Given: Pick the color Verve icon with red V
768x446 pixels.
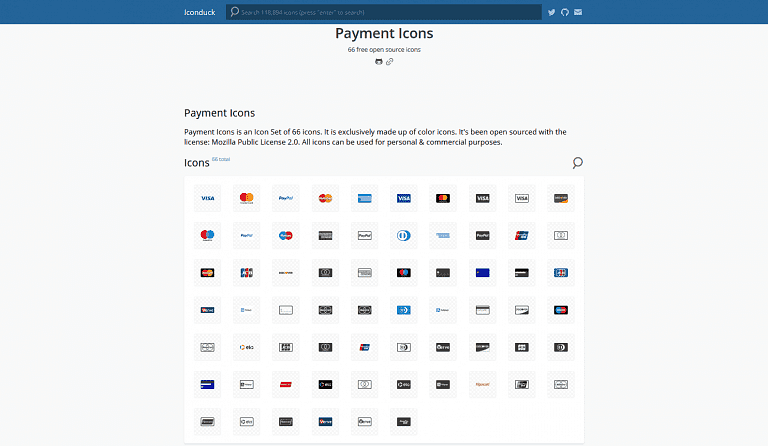Looking at the screenshot, I should click(207, 310).
